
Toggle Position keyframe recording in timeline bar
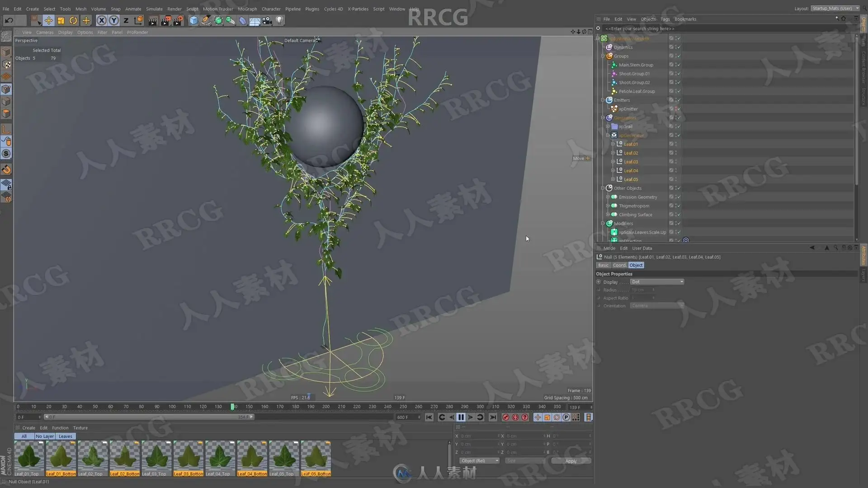(538, 418)
